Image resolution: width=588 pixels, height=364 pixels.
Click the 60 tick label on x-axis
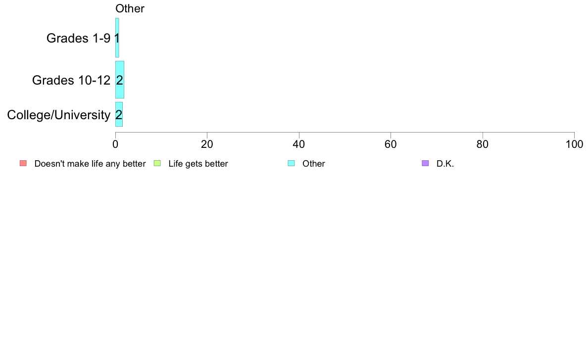tap(391, 144)
